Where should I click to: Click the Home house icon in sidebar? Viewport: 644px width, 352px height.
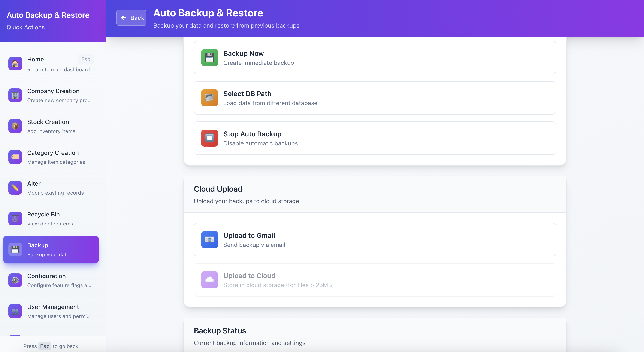coord(15,64)
